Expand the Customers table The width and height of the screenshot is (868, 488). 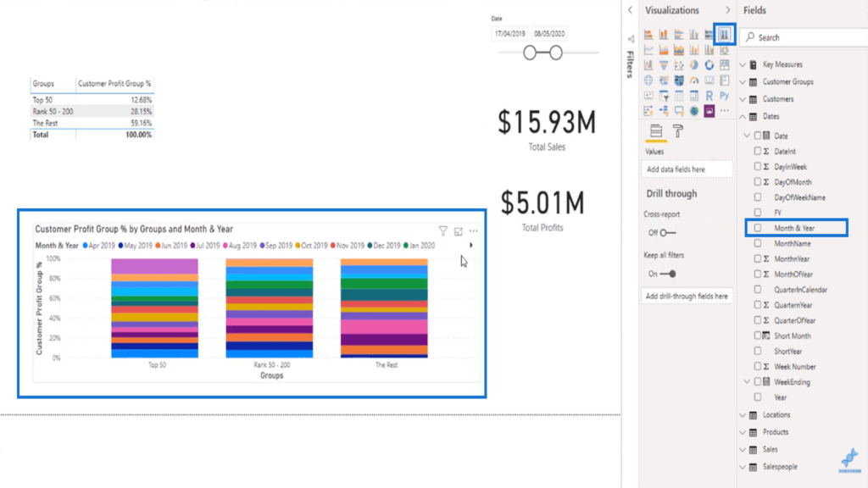743,100
